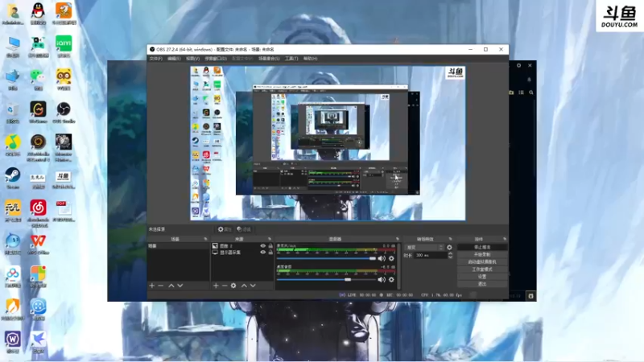Open the Steam desktop icon
This screenshot has width=644, height=362.
point(13,178)
